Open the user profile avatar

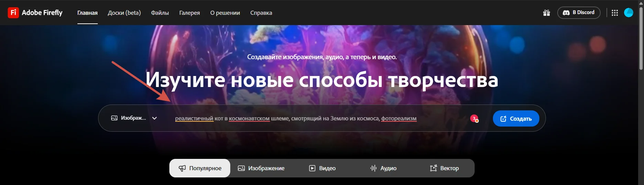coord(629,13)
